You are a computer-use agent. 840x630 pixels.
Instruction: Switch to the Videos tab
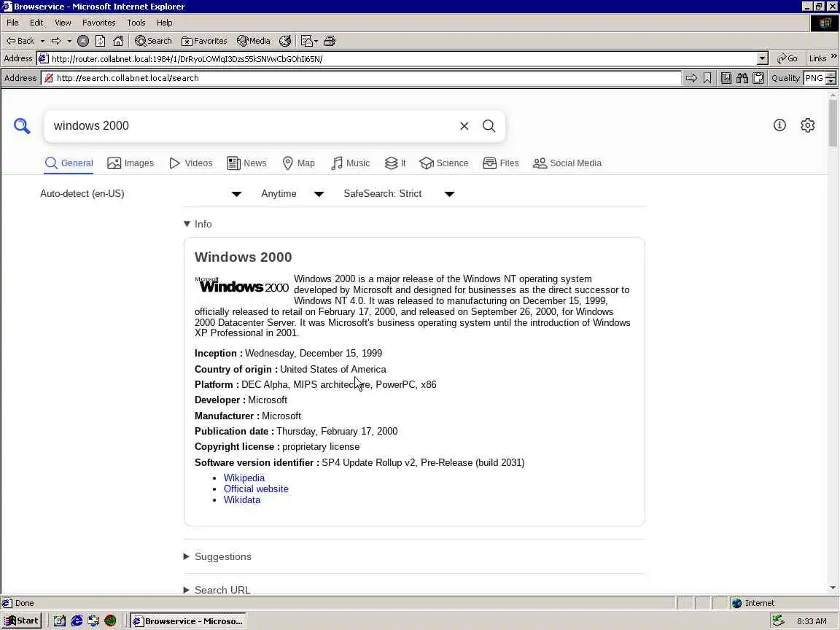pos(191,163)
